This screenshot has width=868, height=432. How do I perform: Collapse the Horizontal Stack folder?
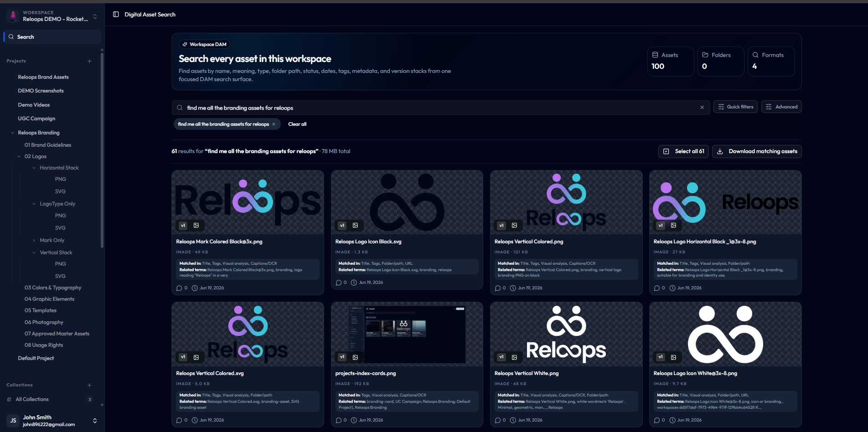point(34,168)
